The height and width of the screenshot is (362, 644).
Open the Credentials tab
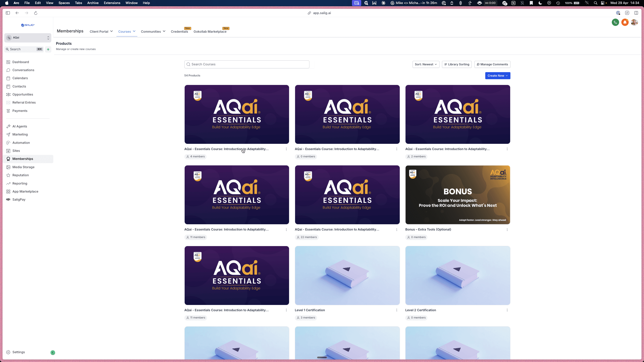(179, 31)
